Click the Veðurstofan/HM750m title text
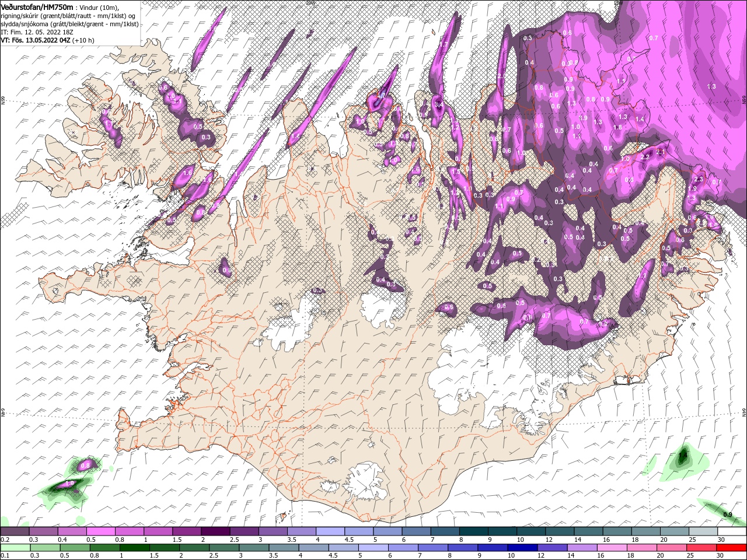This screenshot has height=560, width=747. click(37, 6)
